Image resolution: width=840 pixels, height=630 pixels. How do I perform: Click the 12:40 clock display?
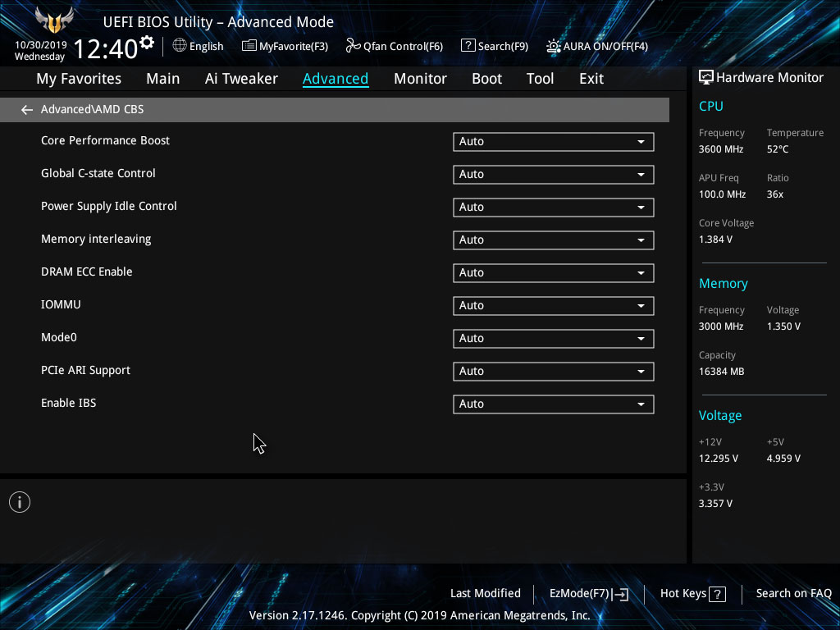point(106,49)
